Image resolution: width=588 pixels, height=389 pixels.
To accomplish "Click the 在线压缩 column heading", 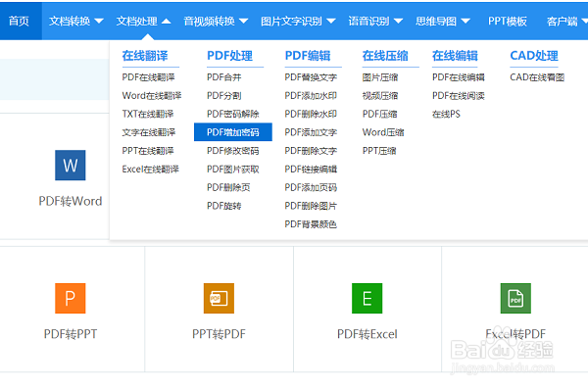I will click(x=385, y=56).
